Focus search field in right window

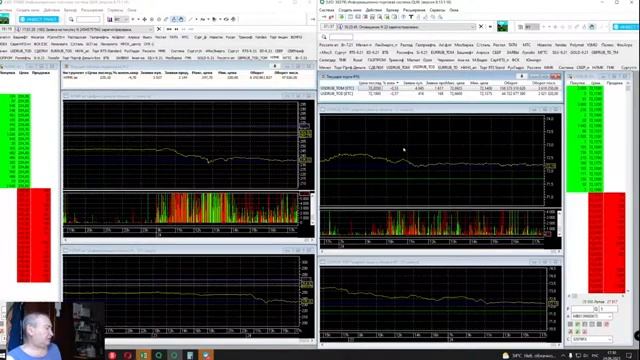341,37
